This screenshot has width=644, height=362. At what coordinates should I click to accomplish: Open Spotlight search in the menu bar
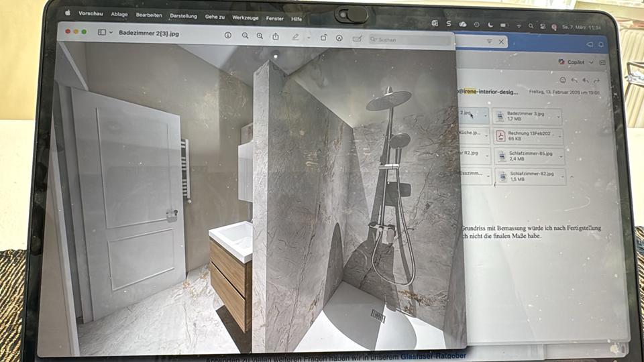[531, 27]
